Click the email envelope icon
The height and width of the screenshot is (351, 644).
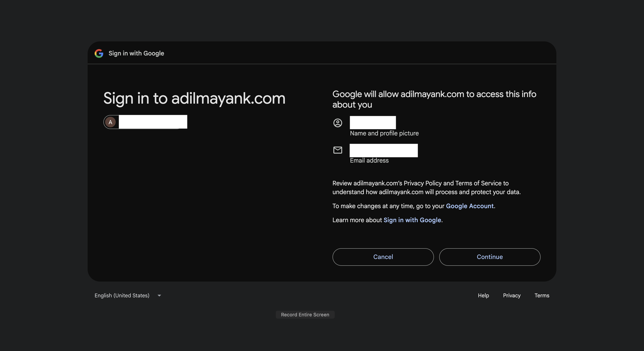(338, 150)
